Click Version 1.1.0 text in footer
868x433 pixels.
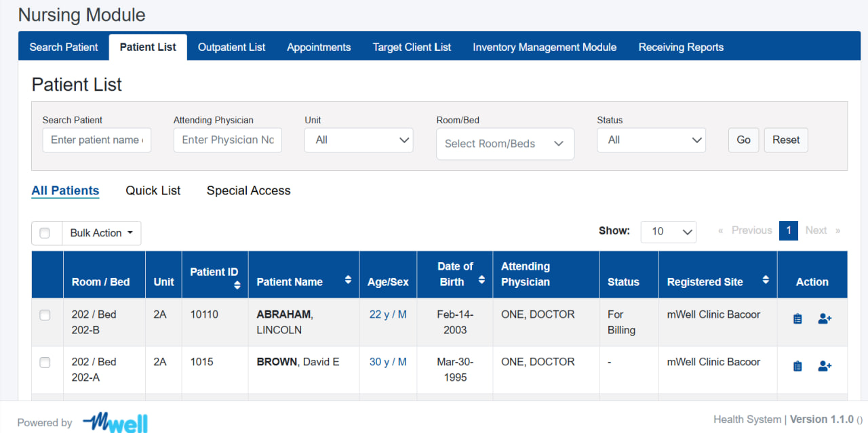(822, 419)
